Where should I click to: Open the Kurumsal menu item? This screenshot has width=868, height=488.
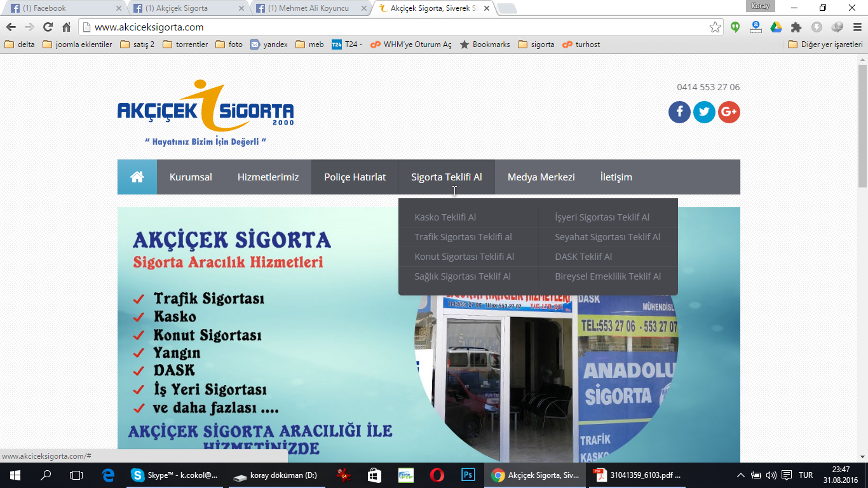(x=191, y=177)
